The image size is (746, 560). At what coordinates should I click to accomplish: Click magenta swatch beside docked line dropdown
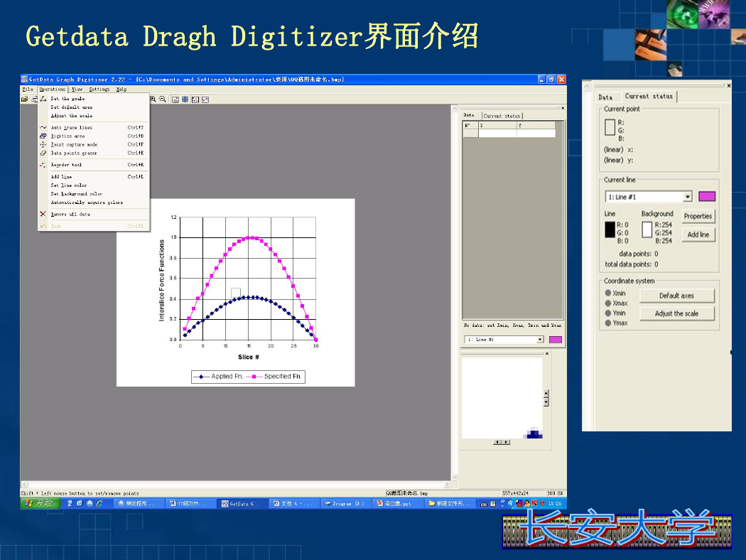tap(555, 339)
